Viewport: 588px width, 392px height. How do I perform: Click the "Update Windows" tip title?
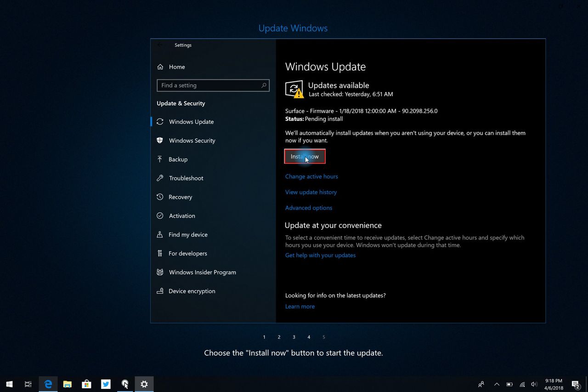(x=293, y=28)
